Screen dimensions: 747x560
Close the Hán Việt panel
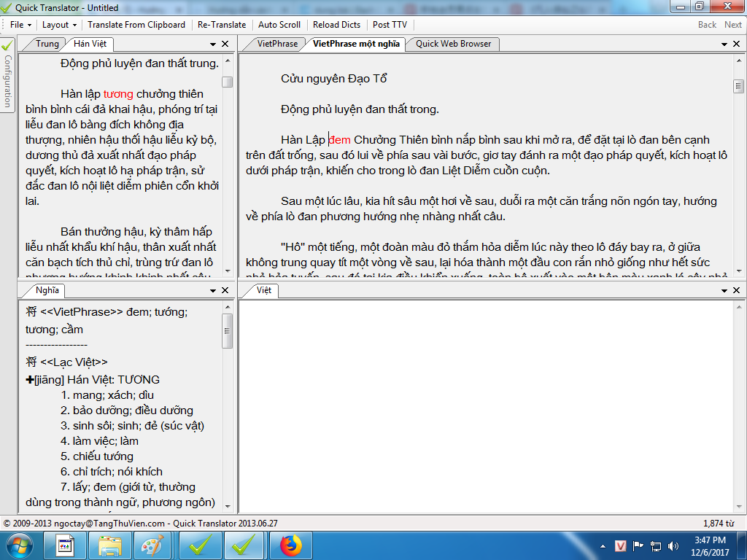coord(225,44)
